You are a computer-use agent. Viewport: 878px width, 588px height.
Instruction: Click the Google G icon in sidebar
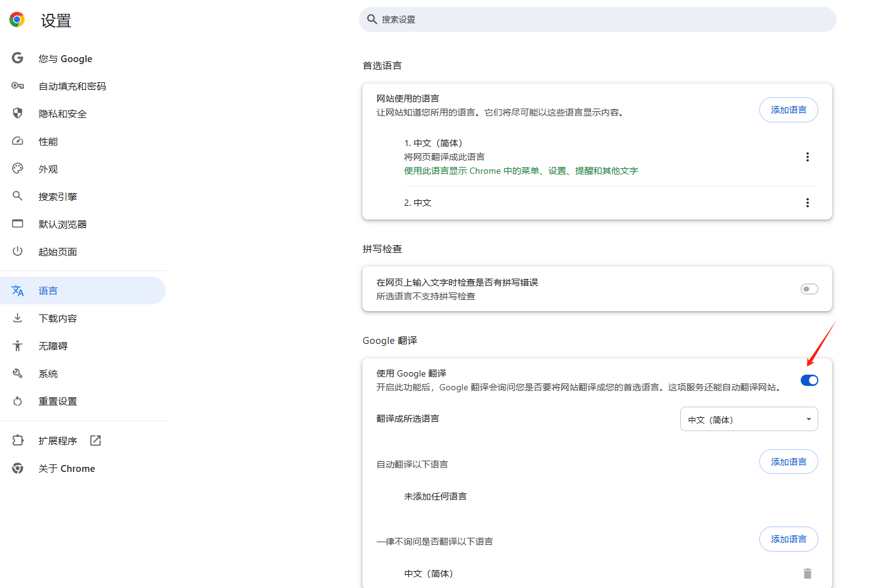point(18,58)
